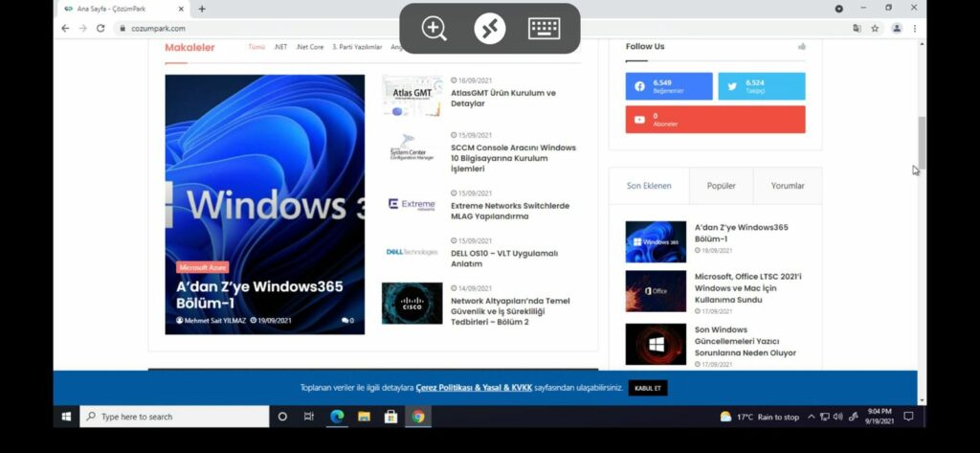Click the remote desktop connection icon in the overlay toolbar
The image size is (980, 453).
[x=489, y=28]
